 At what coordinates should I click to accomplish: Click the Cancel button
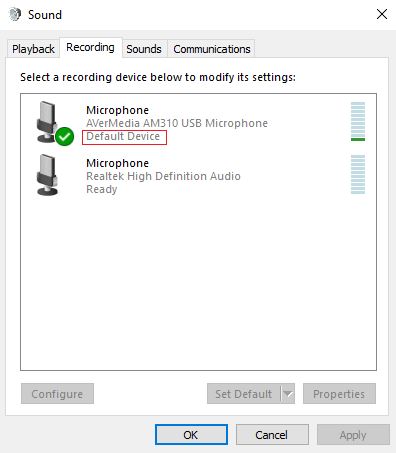[x=272, y=435]
